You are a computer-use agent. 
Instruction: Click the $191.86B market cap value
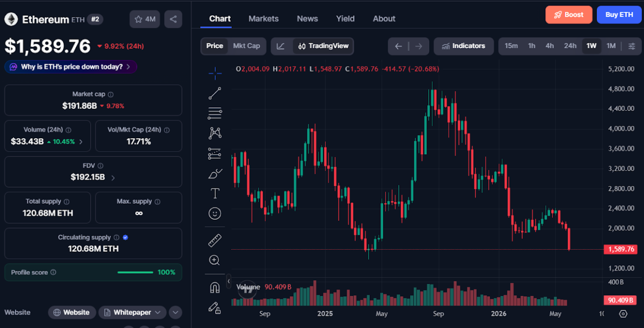(79, 106)
